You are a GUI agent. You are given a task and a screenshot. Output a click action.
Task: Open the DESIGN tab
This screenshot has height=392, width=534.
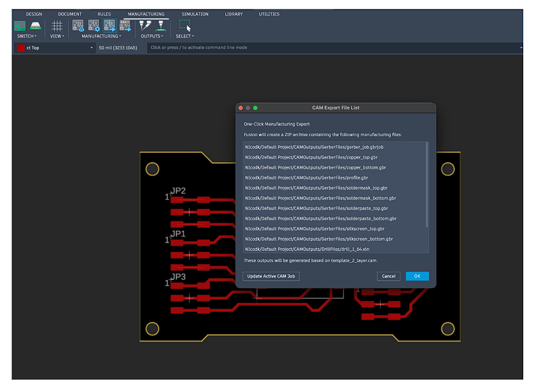[34, 14]
